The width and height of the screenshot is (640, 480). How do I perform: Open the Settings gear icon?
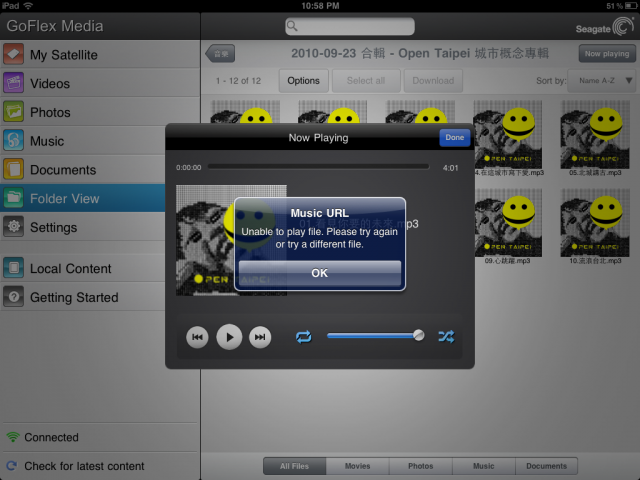tap(13, 227)
